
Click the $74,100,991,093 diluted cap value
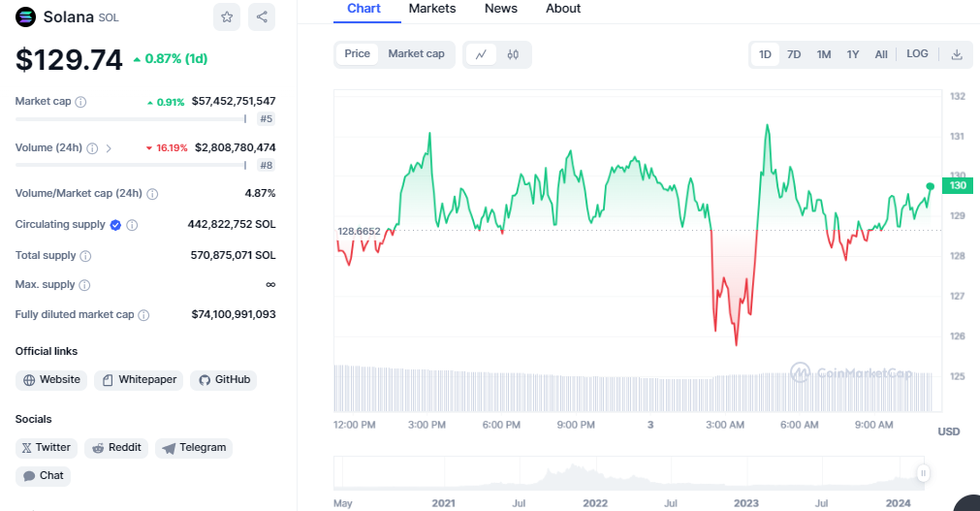[234, 314]
